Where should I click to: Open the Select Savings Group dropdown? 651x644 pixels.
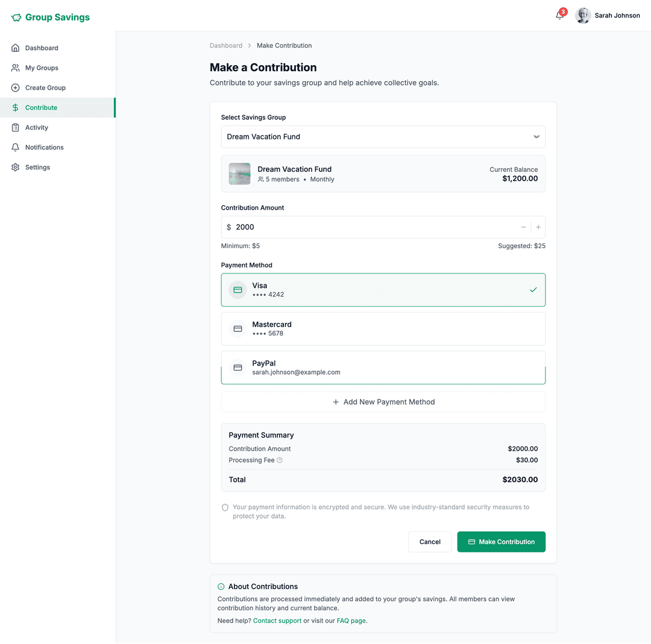[383, 137]
